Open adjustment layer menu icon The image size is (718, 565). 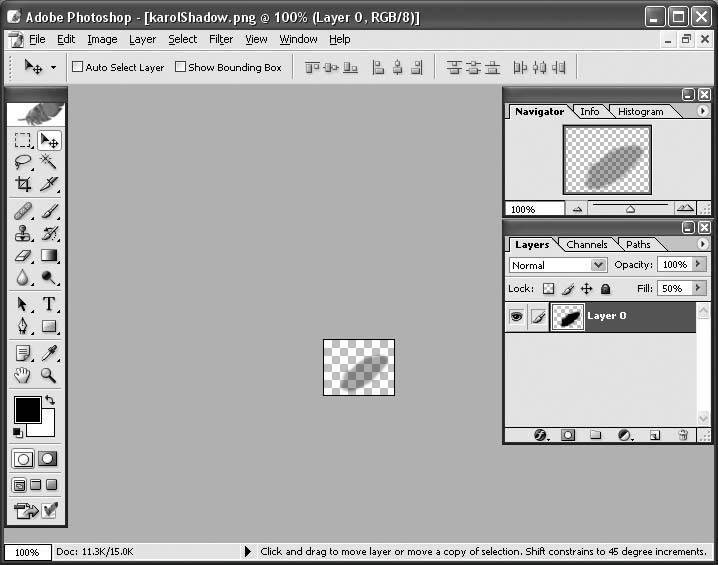coord(625,435)
